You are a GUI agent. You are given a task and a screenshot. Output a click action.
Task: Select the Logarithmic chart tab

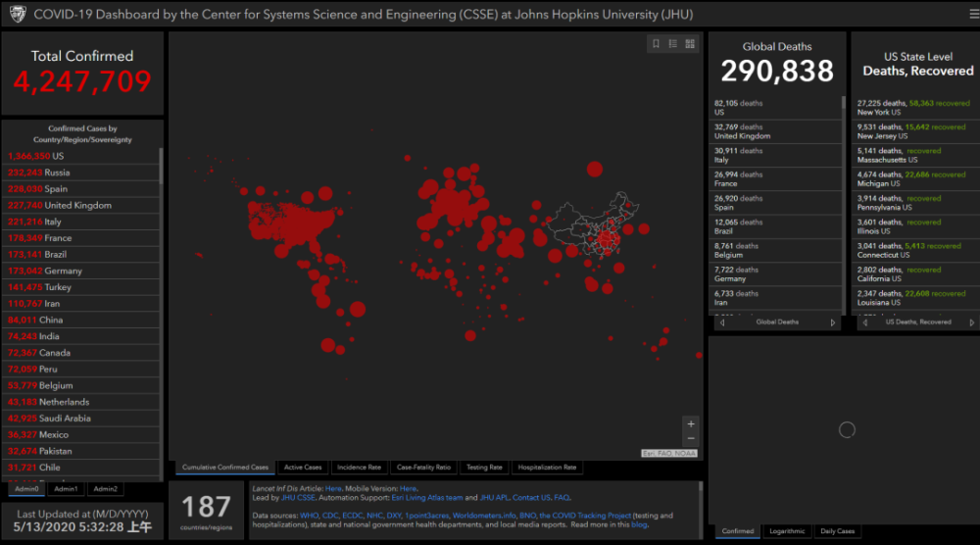(x=787, y=531)
